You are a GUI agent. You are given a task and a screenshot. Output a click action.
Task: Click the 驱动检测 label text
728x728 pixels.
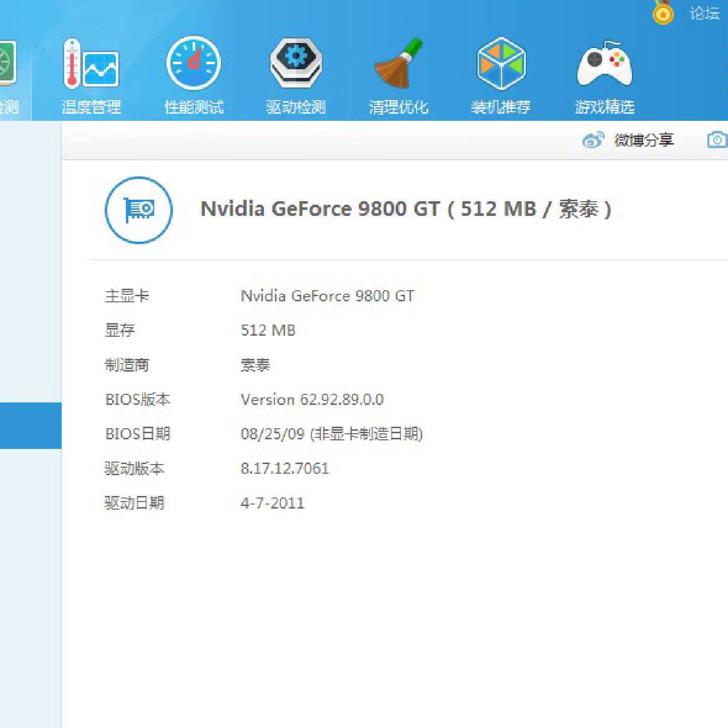coord(296,107)
